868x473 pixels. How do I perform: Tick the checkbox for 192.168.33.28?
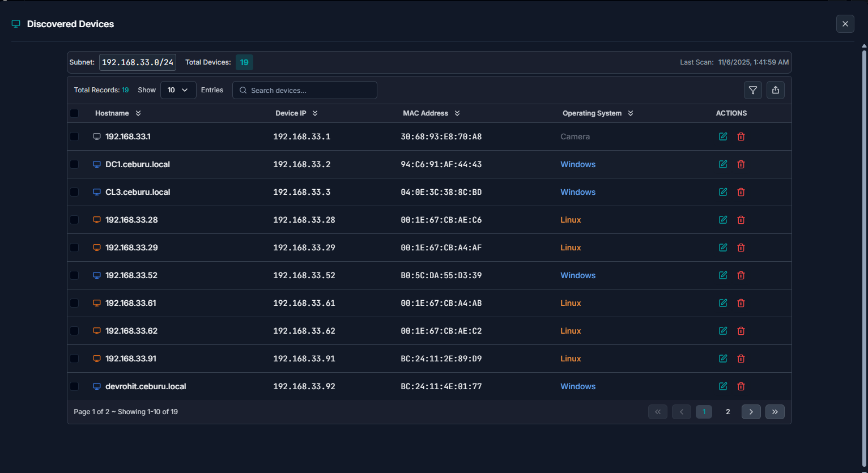point(74,220)
